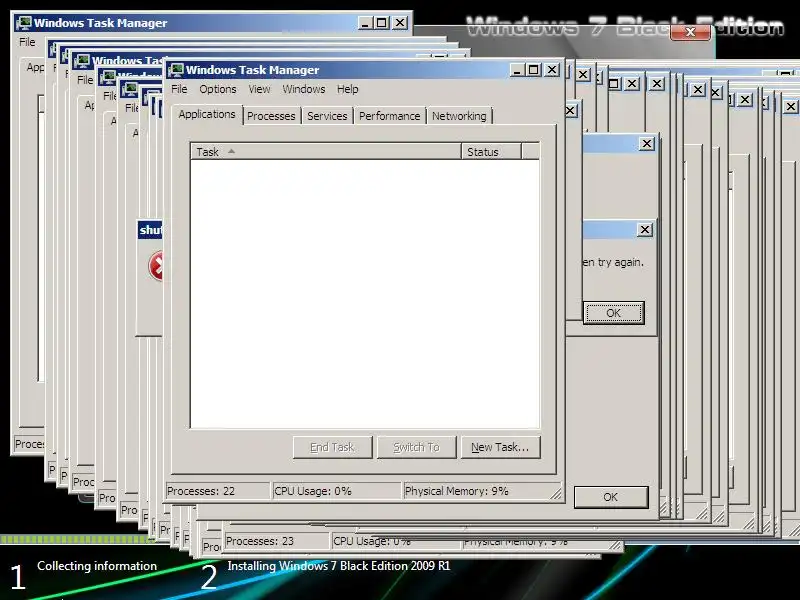Click the bottom OK button behind Task Manager
The width and height of the screenshot is (800, 600).
click(x=611, y=497)
